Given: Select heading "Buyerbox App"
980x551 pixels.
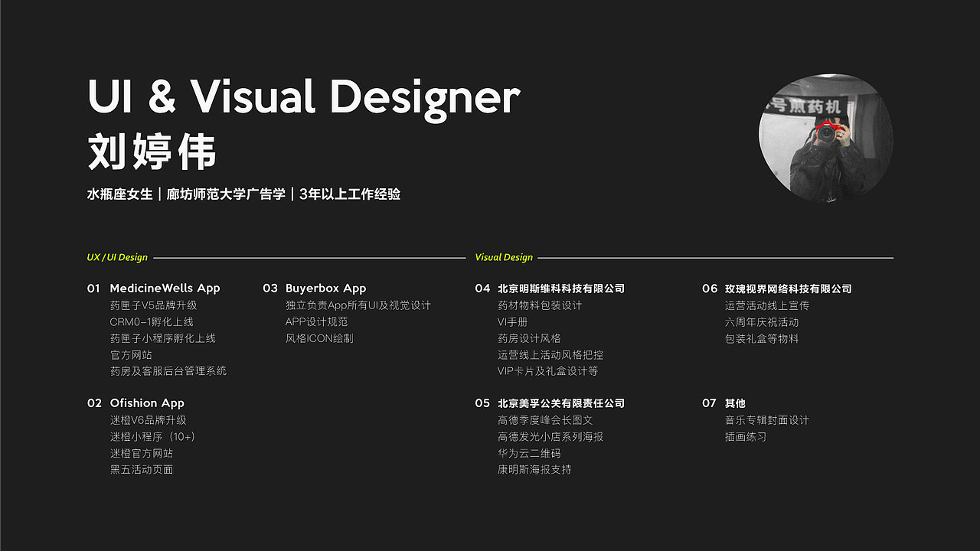Looking at the screenshot, I should (x=325, y=289).
